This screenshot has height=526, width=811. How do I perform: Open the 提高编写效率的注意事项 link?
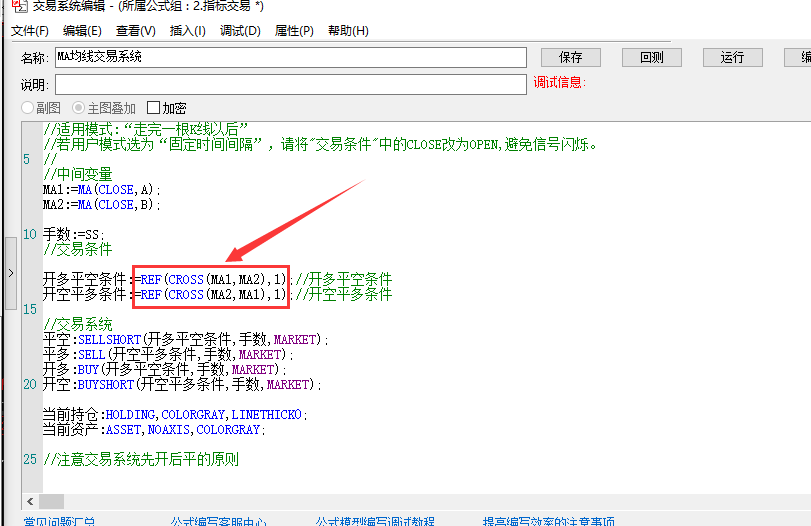click(548, 521)
